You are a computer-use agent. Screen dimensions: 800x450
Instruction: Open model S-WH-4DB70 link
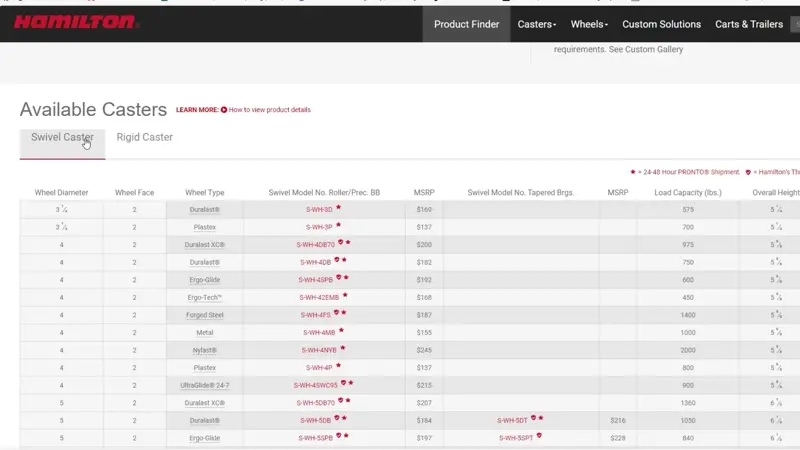click(x=315, y=245)
